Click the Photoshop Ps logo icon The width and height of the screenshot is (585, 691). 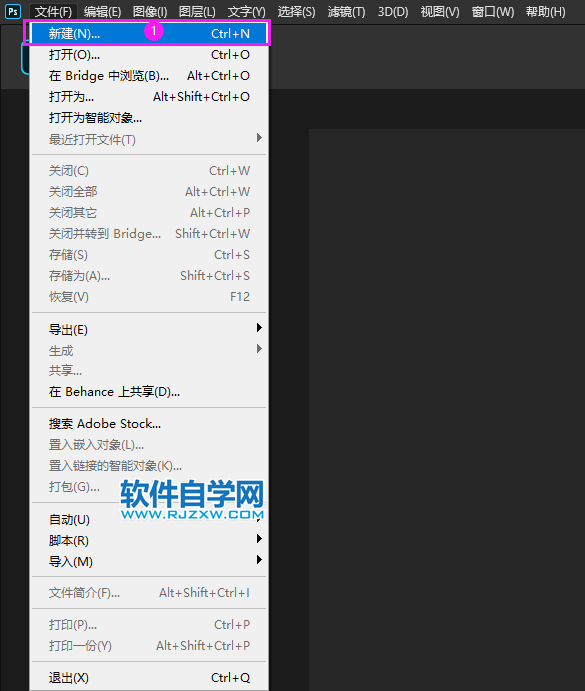(x=13, y=11)
